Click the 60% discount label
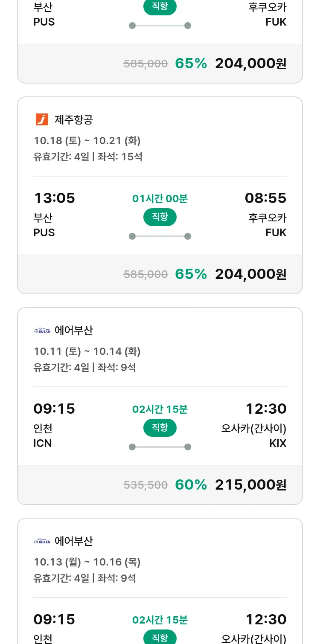Image resolution: width=320 pixels, height=644 pixels. [191, 485]
